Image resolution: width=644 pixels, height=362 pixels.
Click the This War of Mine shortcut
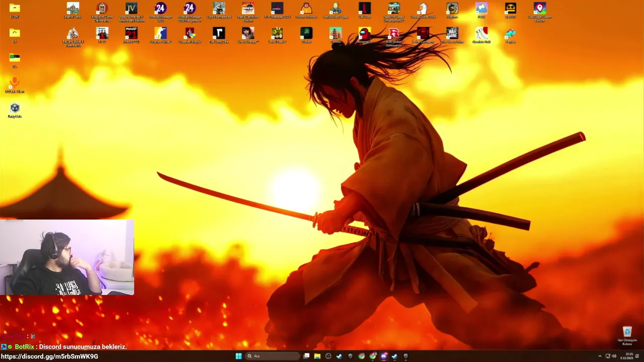[x=452, y=36]
